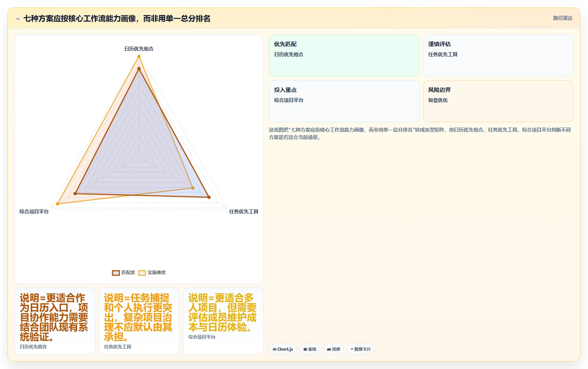This screenshot has width=588, height=369.
Task: Select the card captioned 综合项目平台 at bottom
Action: (223, 321)
